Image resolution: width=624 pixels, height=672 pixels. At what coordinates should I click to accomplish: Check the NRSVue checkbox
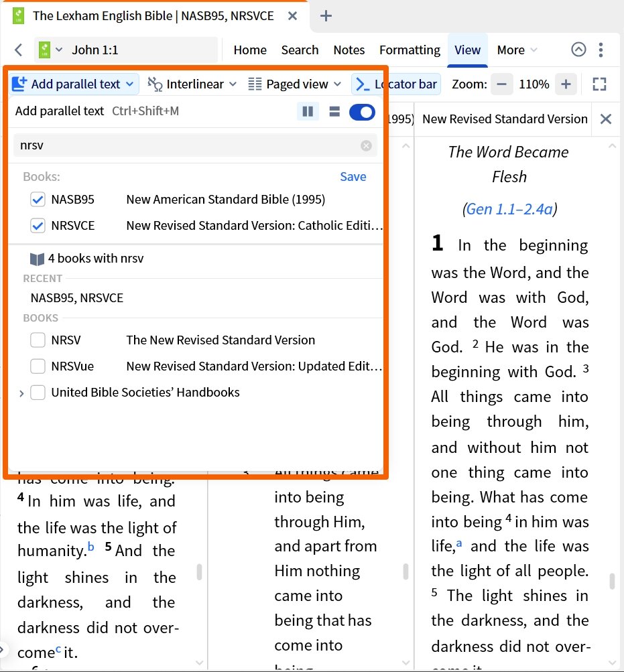click(x=38, y=366)
